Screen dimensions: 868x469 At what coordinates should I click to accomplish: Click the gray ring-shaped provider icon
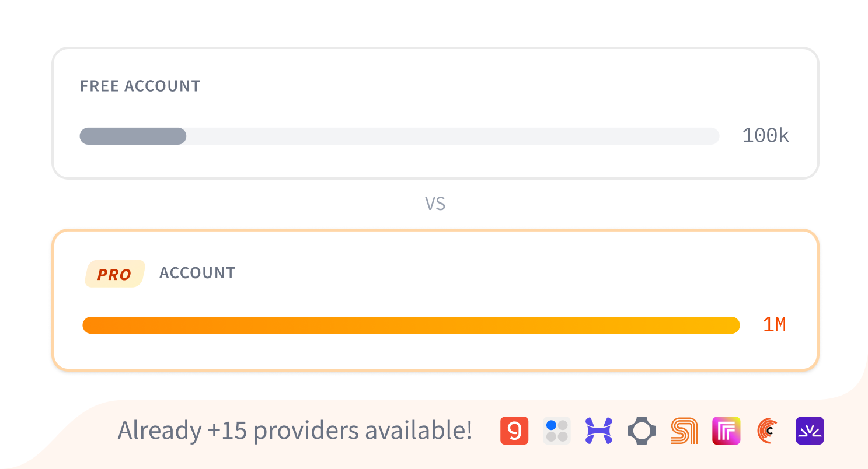(642, 431)
